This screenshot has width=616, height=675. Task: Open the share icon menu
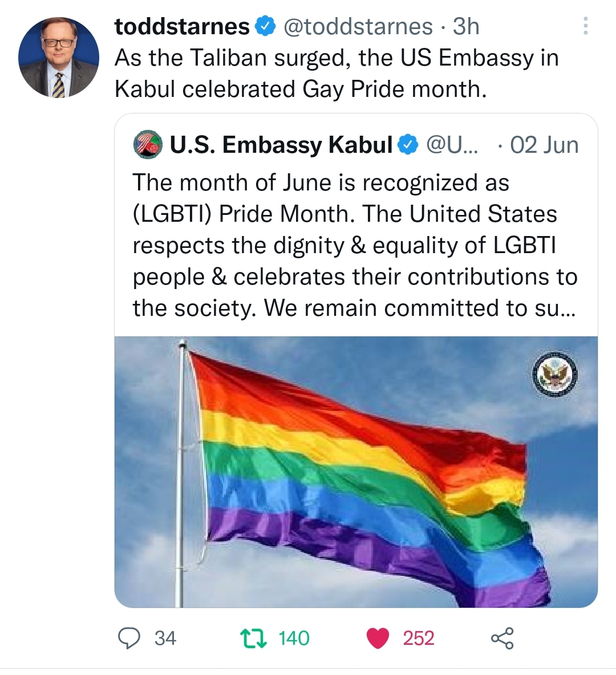(x=502, y=638)
